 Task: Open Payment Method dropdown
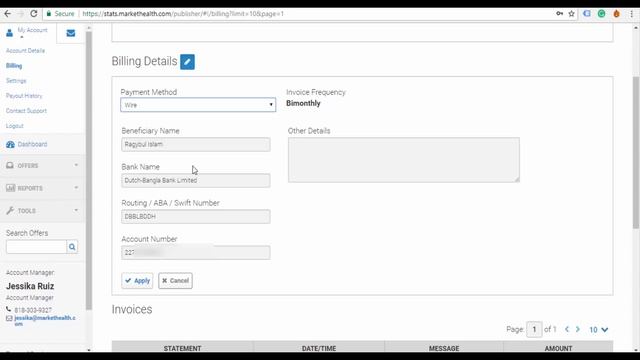tap(198, 105)
